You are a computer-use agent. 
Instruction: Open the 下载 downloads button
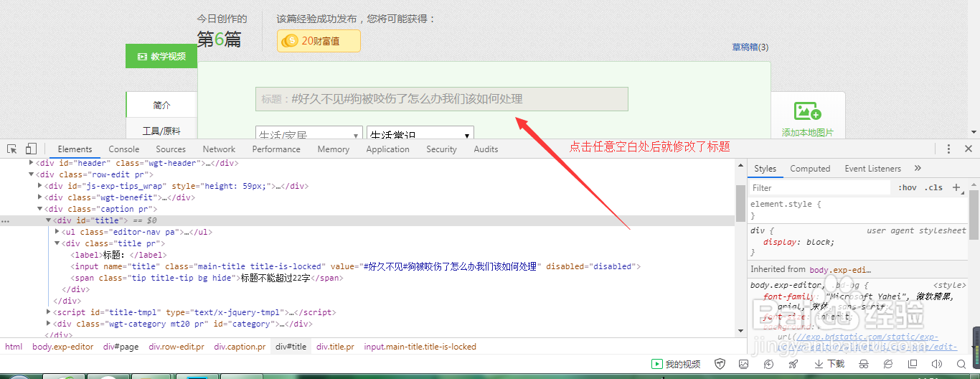[x=829, y=364]
